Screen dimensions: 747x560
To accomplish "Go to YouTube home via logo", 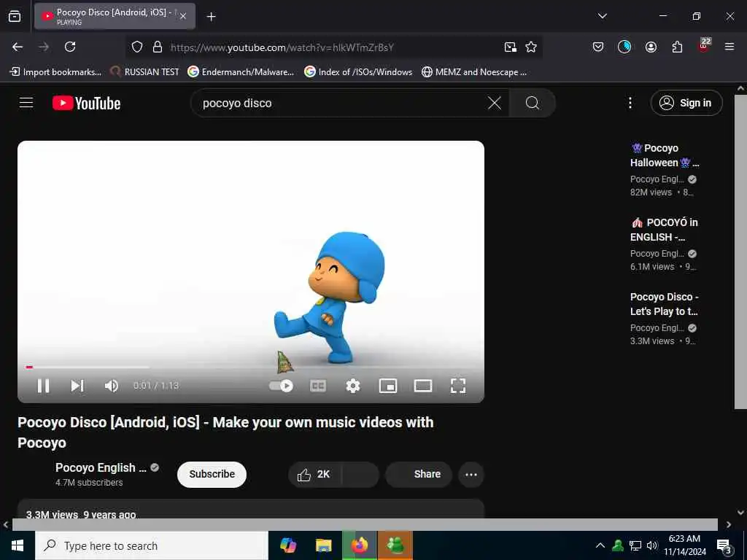I will 86,103.
